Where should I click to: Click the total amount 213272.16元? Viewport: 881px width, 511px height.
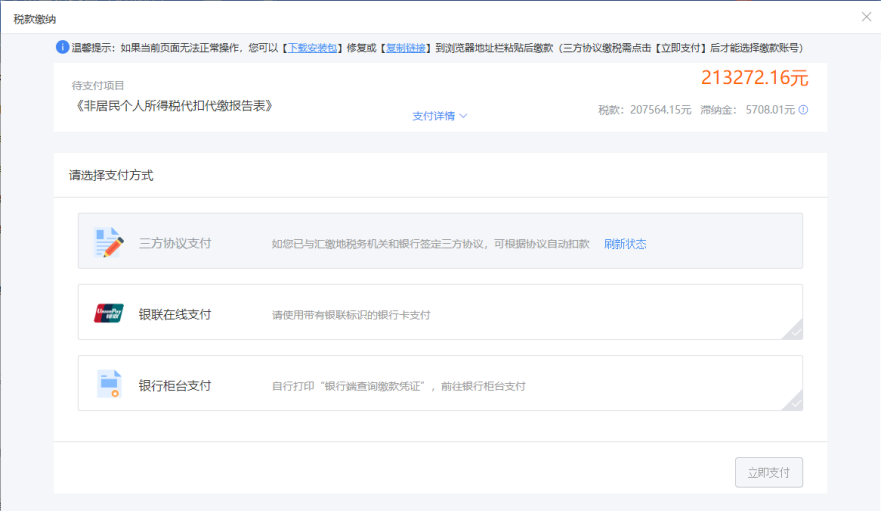pos(754,77)
